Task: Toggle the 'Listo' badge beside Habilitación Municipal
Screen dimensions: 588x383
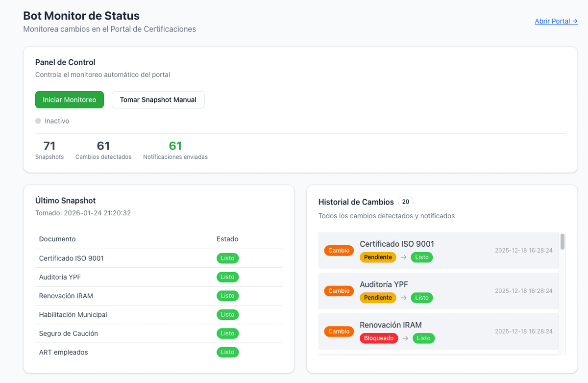Action: coord(227,314)
